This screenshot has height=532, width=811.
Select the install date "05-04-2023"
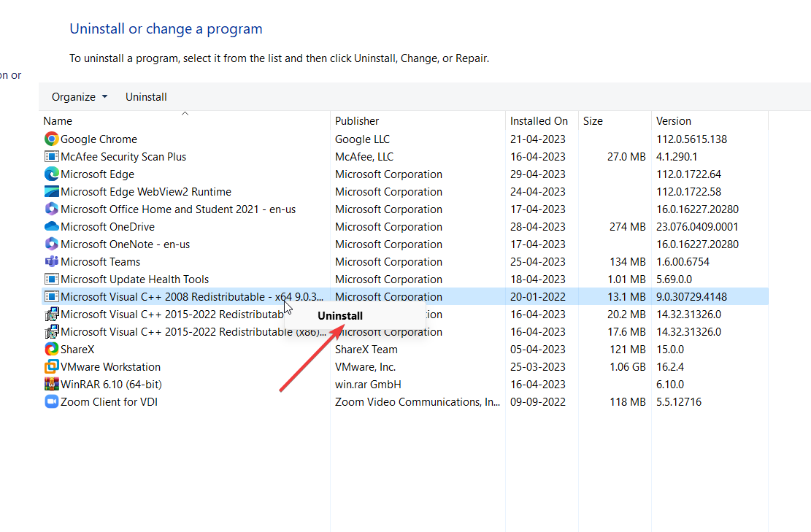click(x=538, y=350)
